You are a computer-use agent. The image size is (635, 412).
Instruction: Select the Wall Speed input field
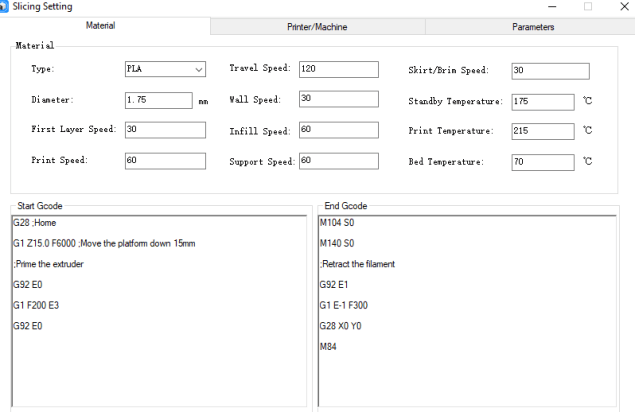pos(338,98)
